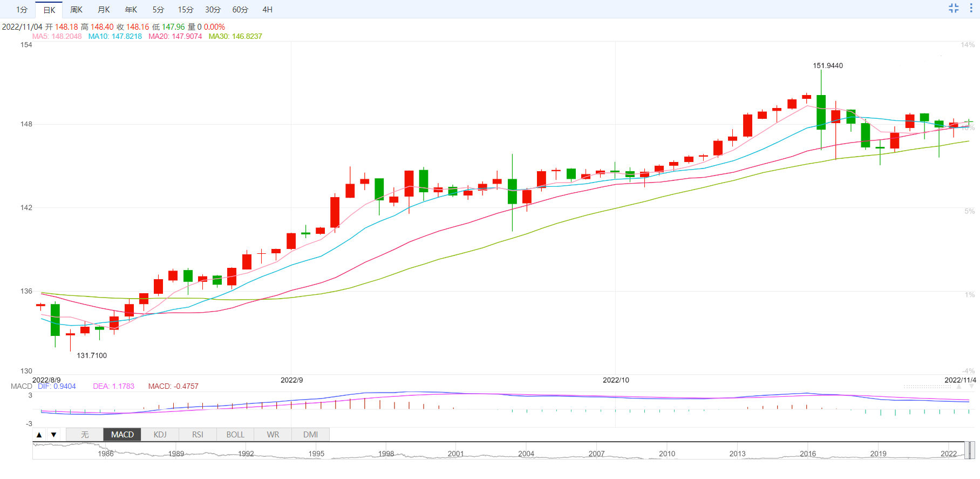980x479 pixels.
Task: Click the overview timeline at 2010
Action: (x=667, y=454)
